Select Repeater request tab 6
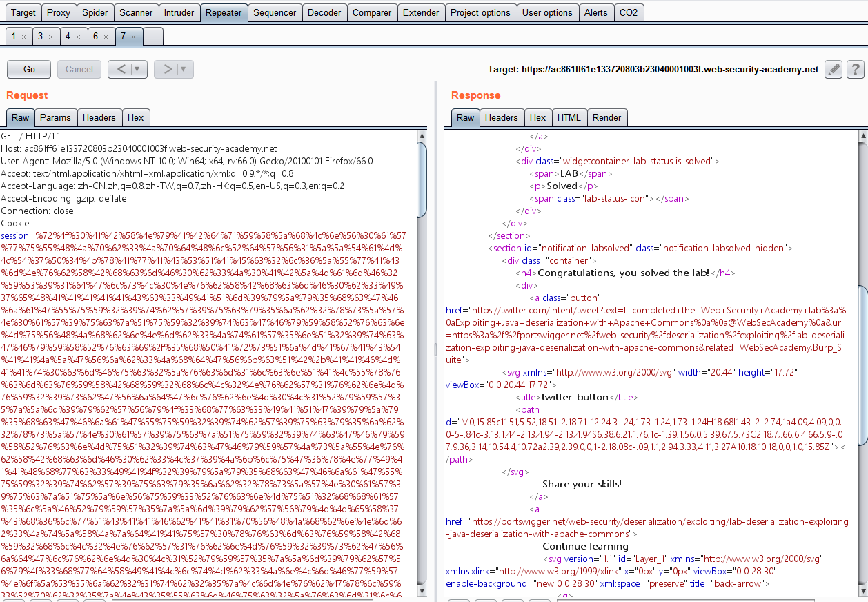The width and height of the screenshot is (868, 602). [x=95, y=37]
